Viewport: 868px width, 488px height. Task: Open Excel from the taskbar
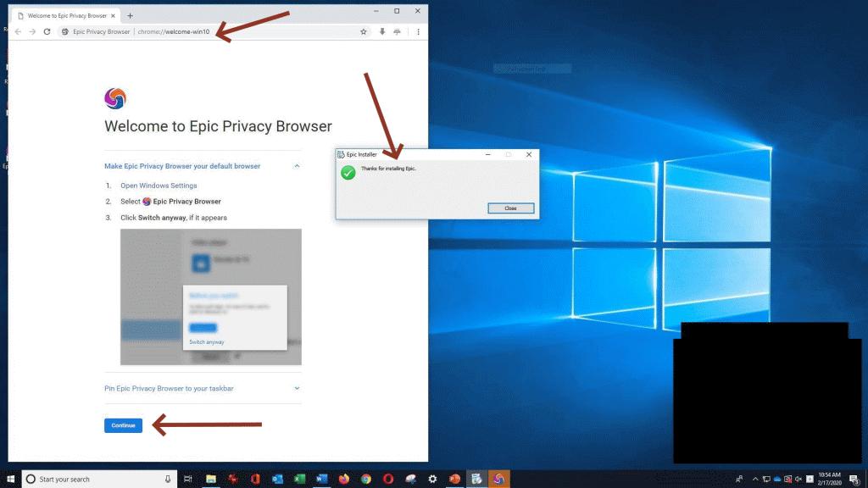(x=299, y=479)
